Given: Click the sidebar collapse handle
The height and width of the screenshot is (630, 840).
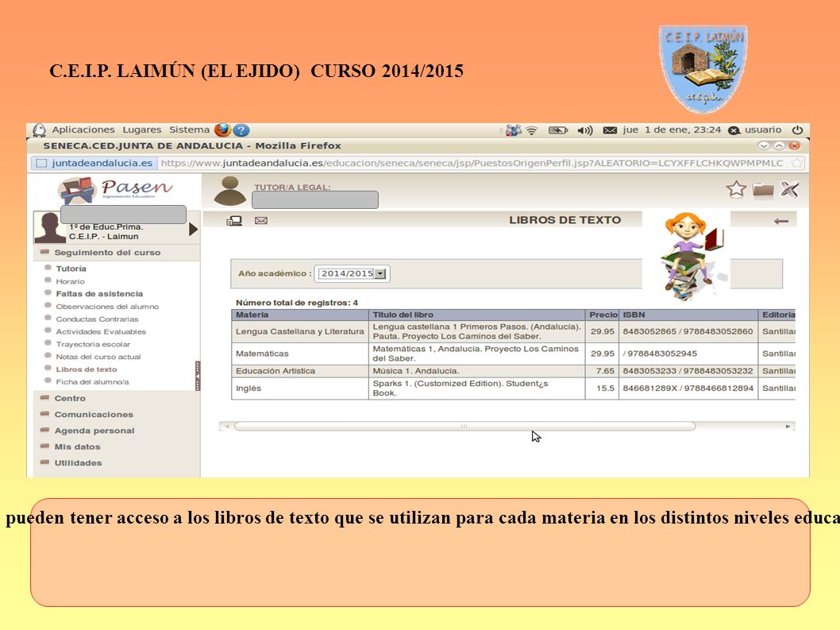Looking at the screenshot, I should (x=198, y=375).
